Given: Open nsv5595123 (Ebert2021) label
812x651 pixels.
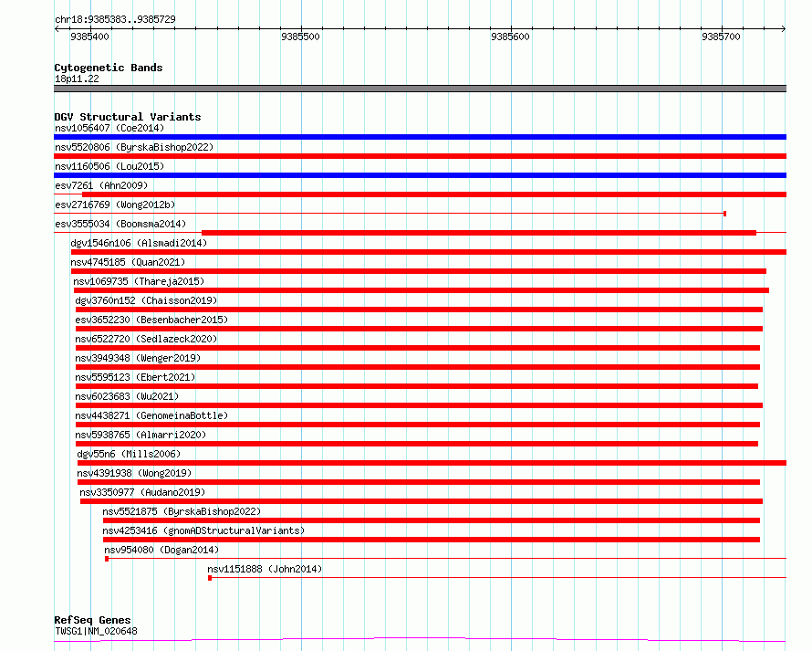Looking at the screenshot, I should point(135,377).
